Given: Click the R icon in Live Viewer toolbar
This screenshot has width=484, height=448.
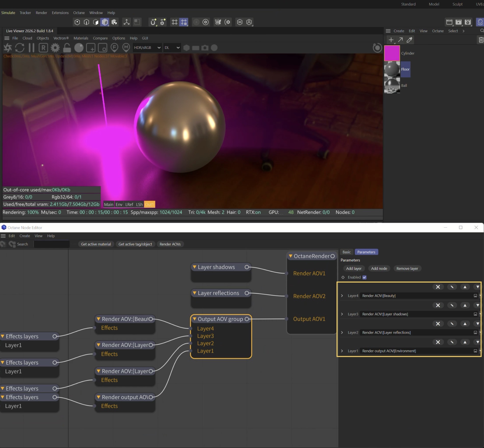Looking at the screenshot, I should (43, 48).
